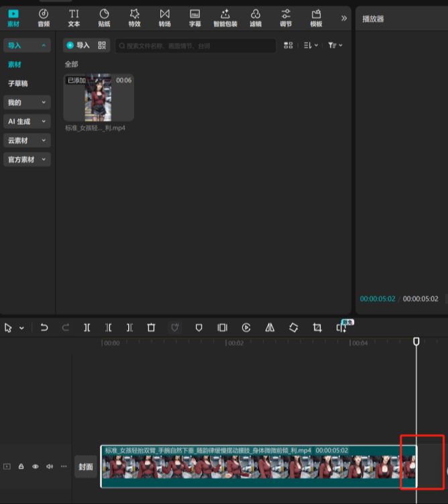Screen dimensions: 448x504
Task: Open the 滤镜 filters panel
Action: [x=256, y=17]
